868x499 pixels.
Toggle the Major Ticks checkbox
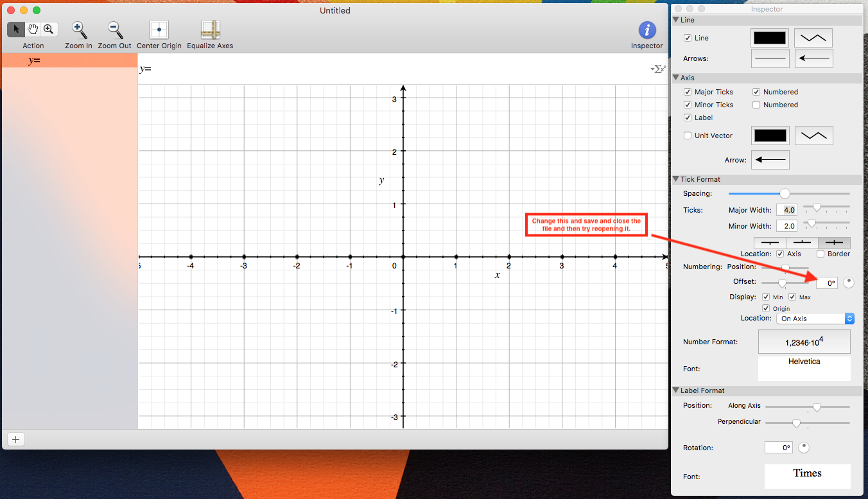[x=688, y=92]
